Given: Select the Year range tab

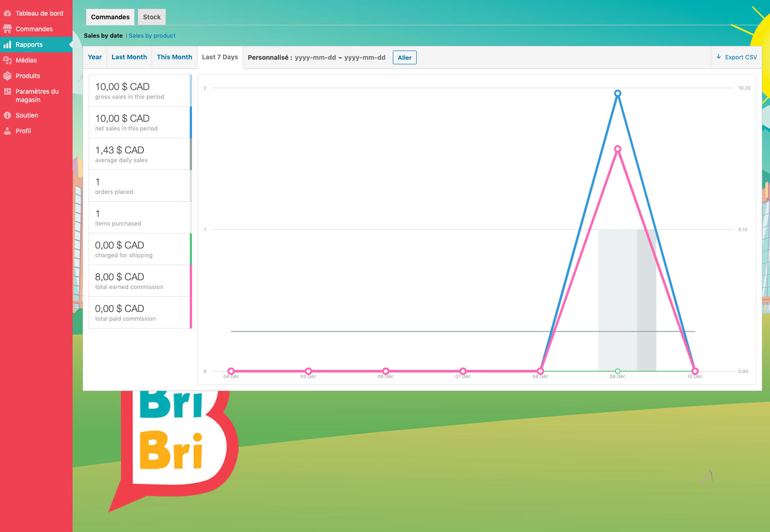Looking at the screenshot, I should [95, 57].
